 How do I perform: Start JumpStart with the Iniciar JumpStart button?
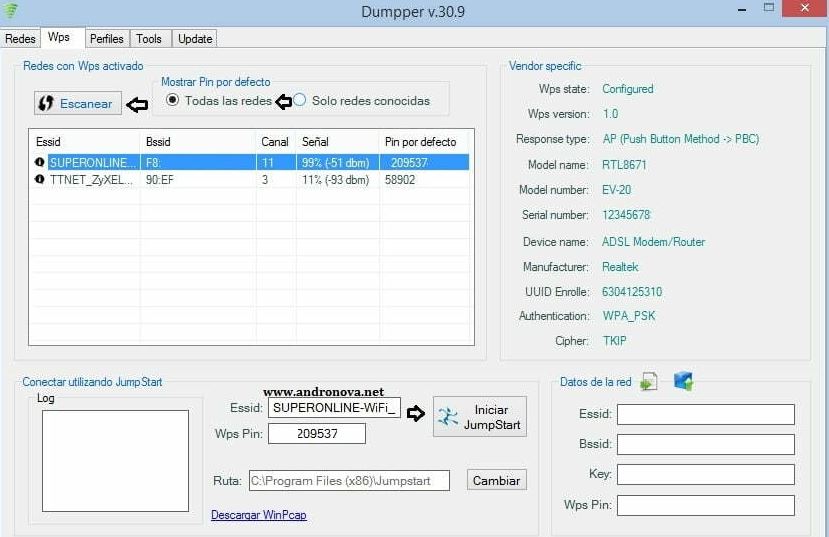[480, 417]
